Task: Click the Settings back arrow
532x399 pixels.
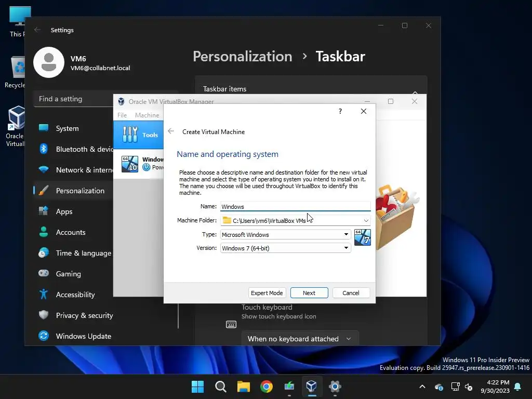Action: point(37,30)
